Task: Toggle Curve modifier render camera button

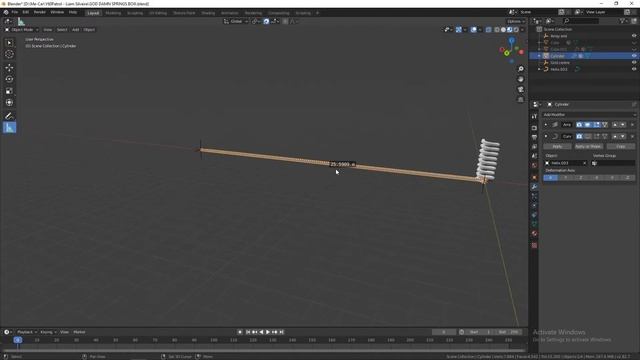Action: tap(579, 137)
